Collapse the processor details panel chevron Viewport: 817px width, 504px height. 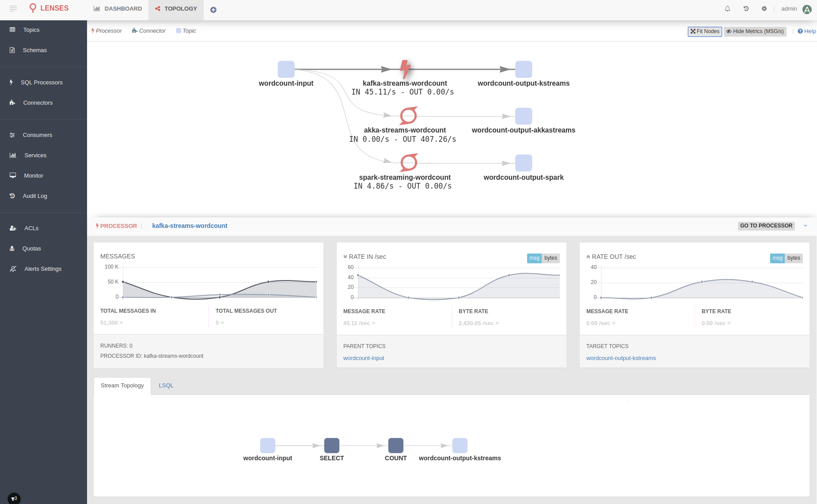(x=806, y=226)
